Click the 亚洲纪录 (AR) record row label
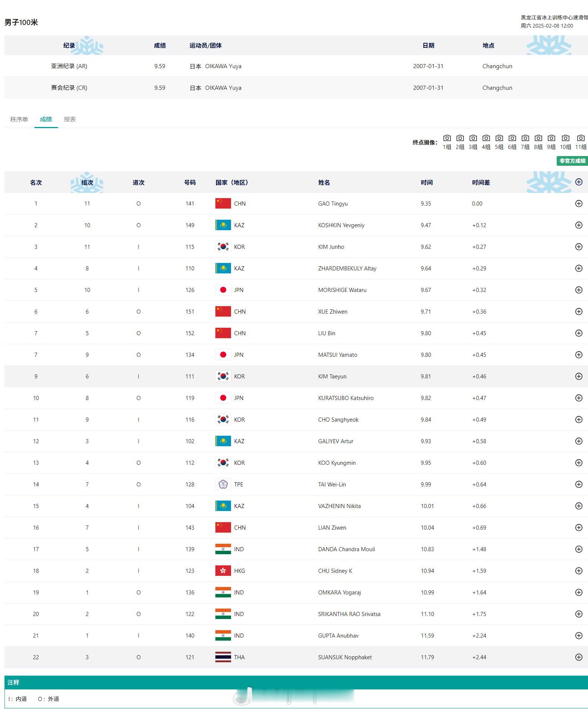588x711 pixels. tap(69, 66)
